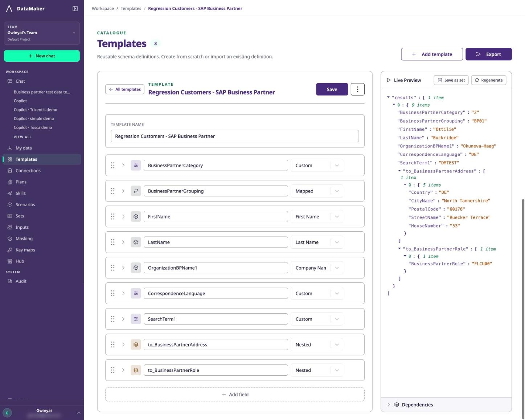Open the three-dot template options menu

tap(357, 89)
